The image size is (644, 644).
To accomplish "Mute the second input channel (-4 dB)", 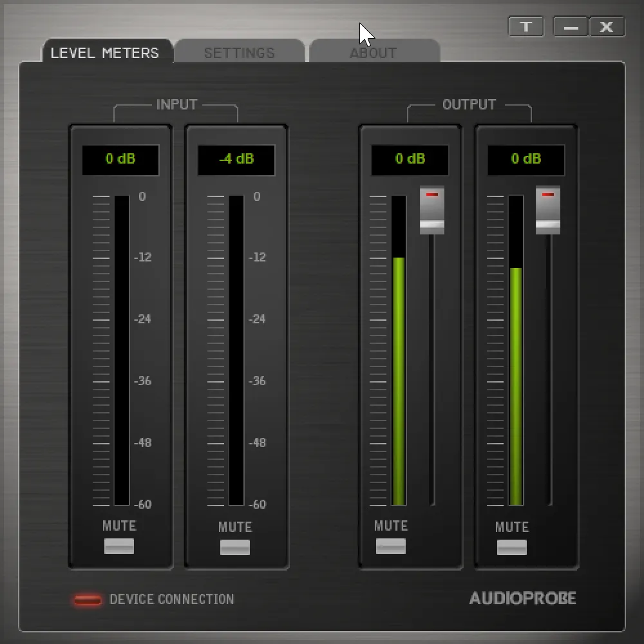I will (x=235, y=547).
